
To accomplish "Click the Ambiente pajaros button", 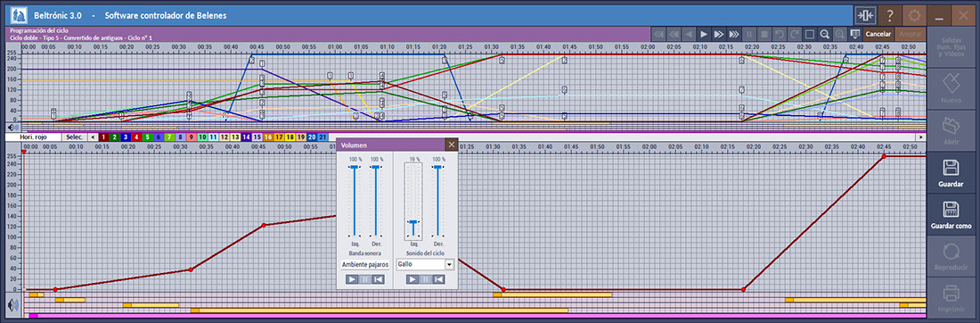I will pyautogui.click(x=365, y=264).
